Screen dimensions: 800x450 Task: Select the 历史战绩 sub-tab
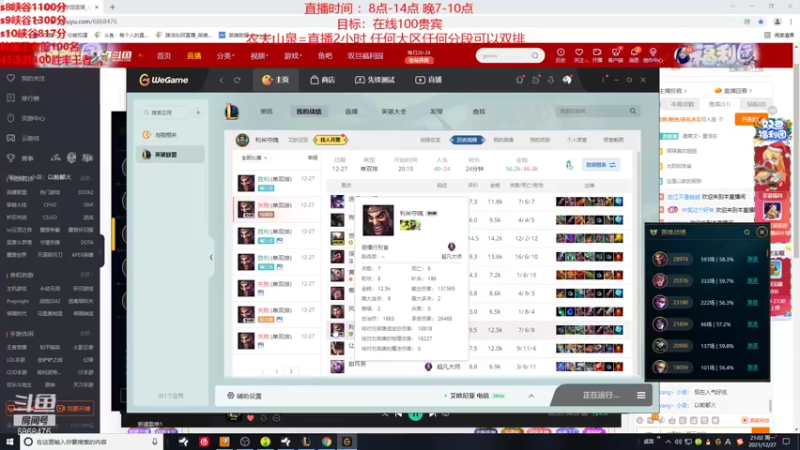pos(466,140)
